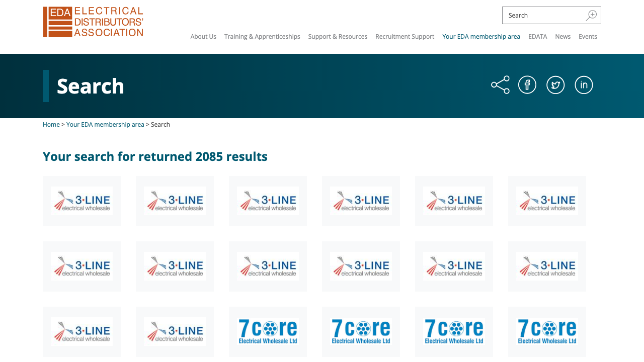The height and width of the screenshot is (362, 644).
Task: Select Your EDA membership area in navigation
Action: pos(481,36)
